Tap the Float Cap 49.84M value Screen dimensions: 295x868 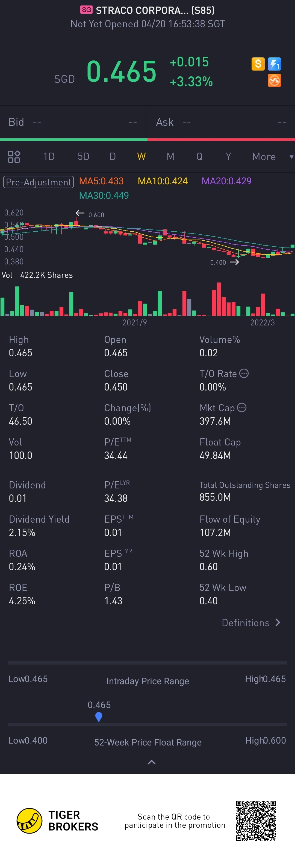tap(215, 456)
